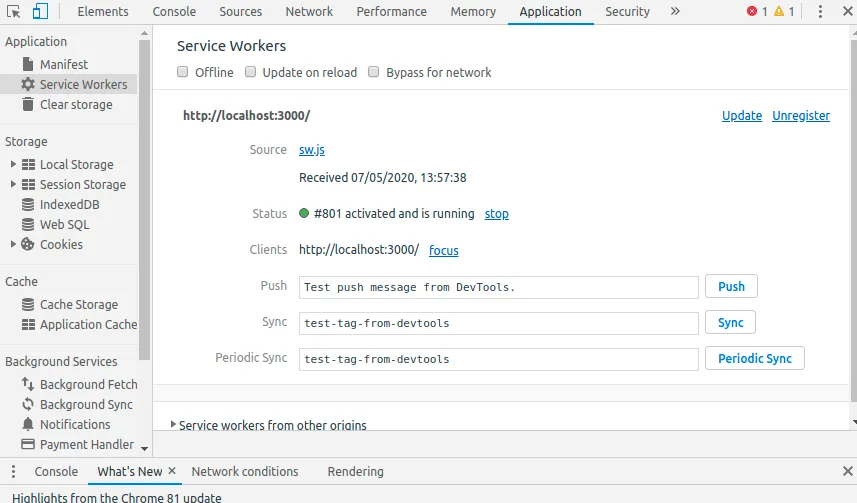Open the Console drawer tab
This screenshot has height=503, width=857.
pos(56,472)
